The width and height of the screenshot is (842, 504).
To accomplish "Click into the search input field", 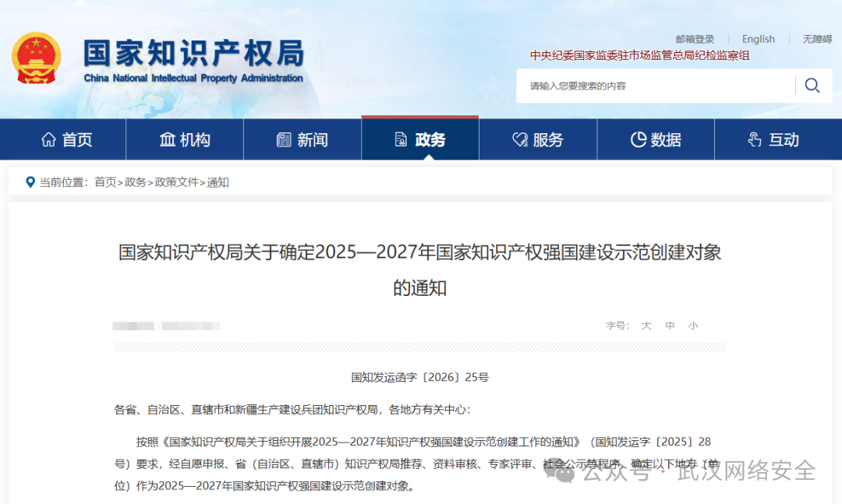I will pyautogui.click(x=656, y=86).
